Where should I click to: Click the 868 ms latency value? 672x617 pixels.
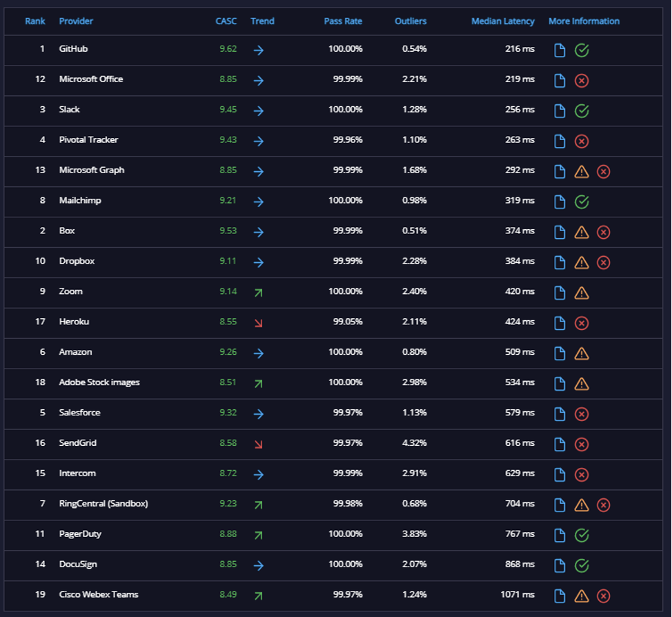(520, 565)
